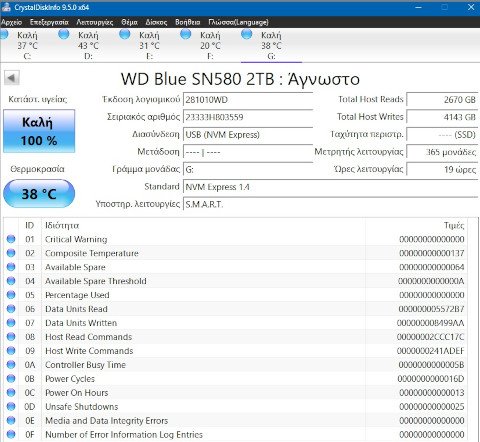Click the firmware field 281010WD

click(x=248, y=100)
